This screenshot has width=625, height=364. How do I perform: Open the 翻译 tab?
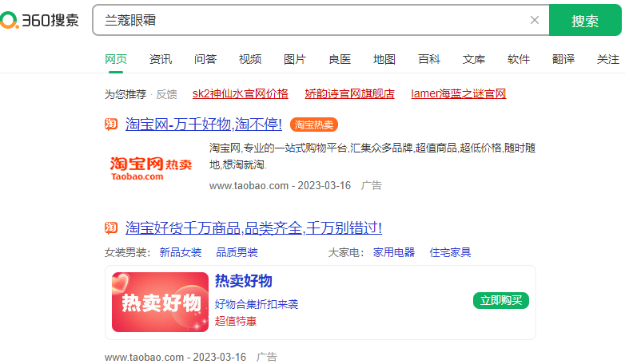pos(563,59)
